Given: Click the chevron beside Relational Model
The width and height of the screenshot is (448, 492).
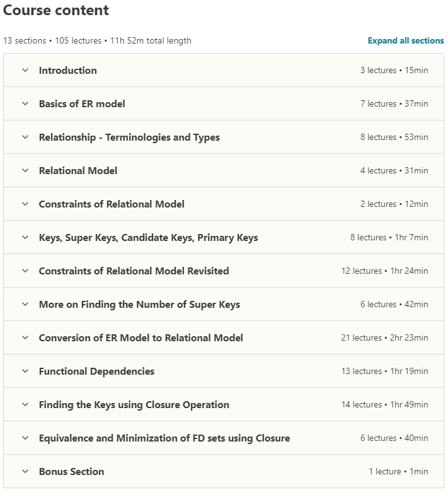Looking at the screenshot, I should [25, 171].
